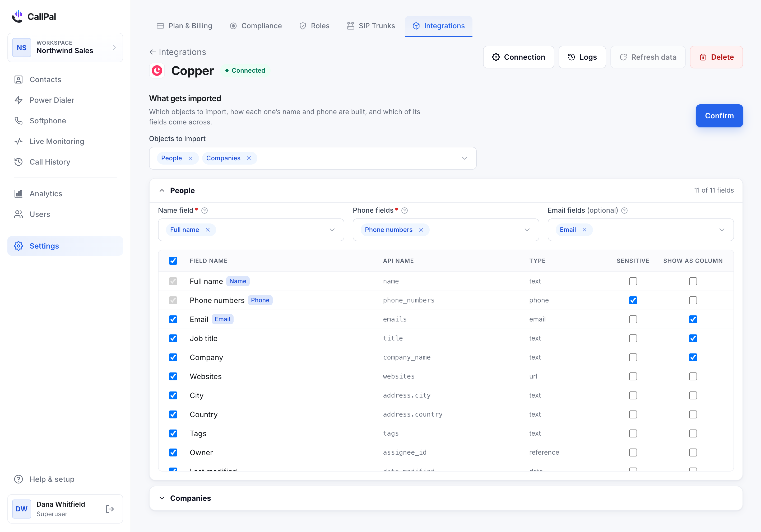The height and width of the screenshot is (532, 761).
Task: Click the Connected status badge
Action: tap(245, 71)
